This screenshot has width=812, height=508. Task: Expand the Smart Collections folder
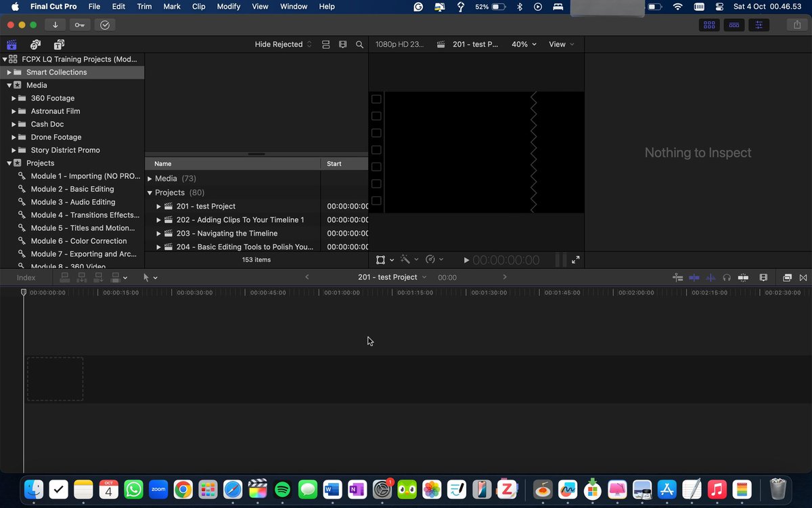coord(9,72)
